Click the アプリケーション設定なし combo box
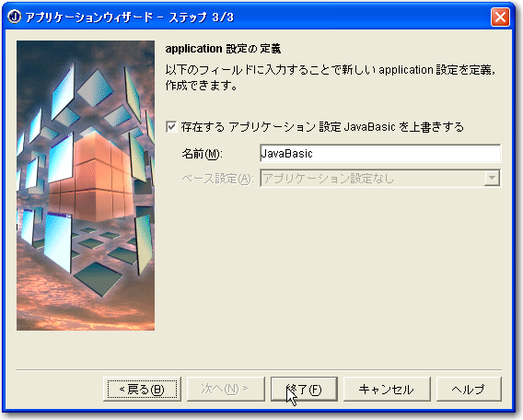The image size is (523, 420). pyautogui.click(x=380, y=179)
